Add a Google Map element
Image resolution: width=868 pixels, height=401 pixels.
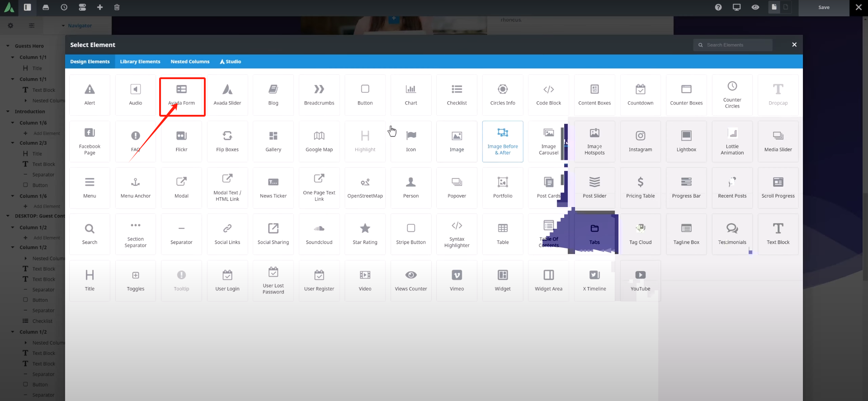[319, 142]
